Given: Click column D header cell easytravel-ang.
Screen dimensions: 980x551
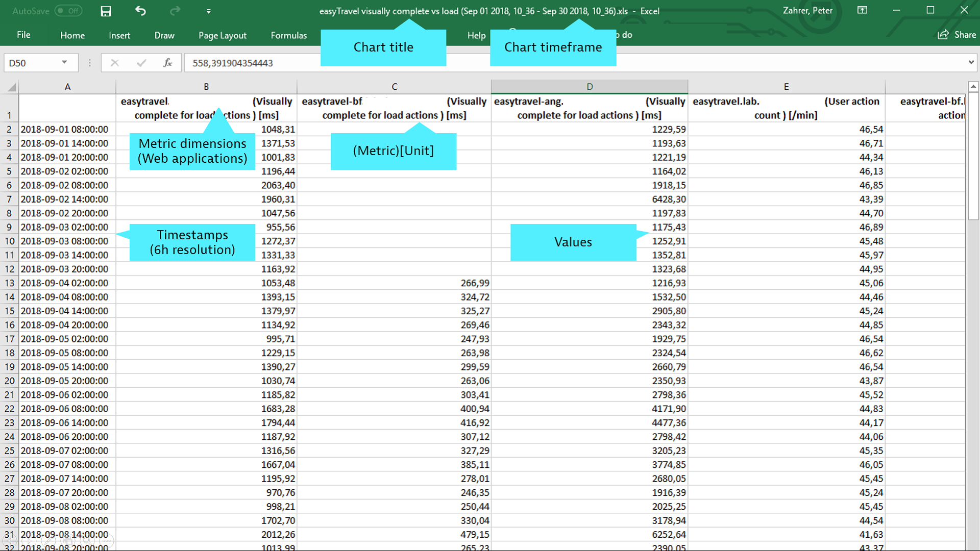Looking at the screenshot, I should tap(590, 108).
